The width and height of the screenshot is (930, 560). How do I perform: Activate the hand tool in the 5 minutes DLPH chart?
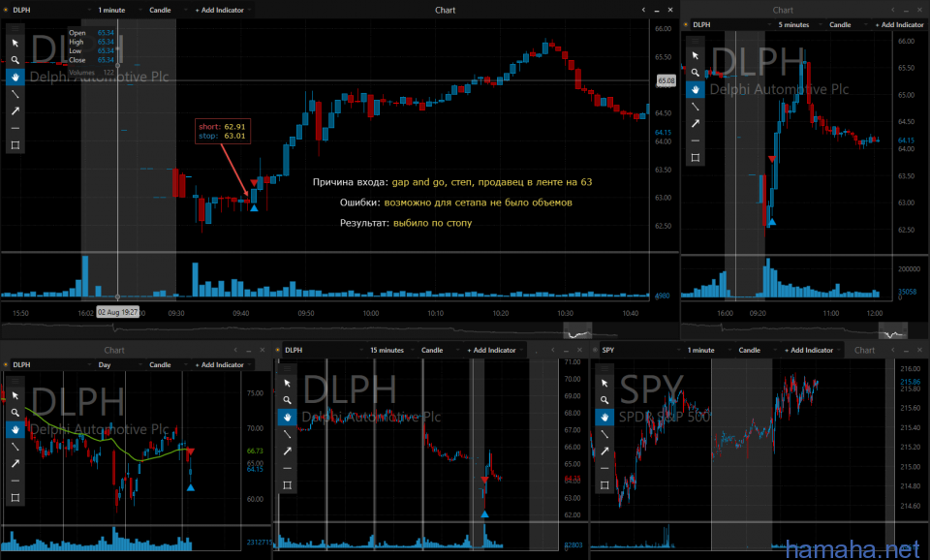pyautogui.click(x=696, y=89)
